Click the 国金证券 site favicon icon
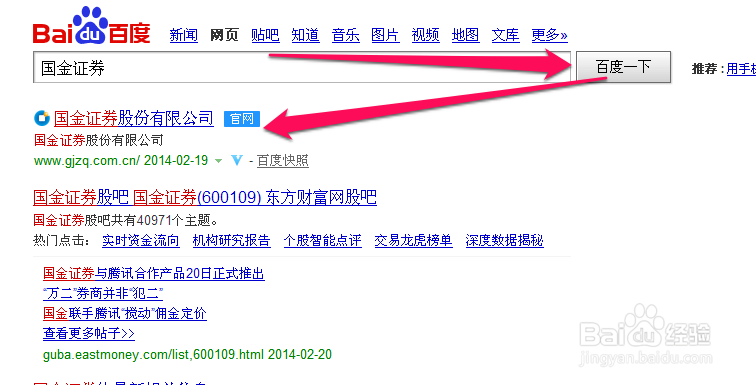This screenshot has height=385, width=756. pyautogui.click(x=42, y=118)
